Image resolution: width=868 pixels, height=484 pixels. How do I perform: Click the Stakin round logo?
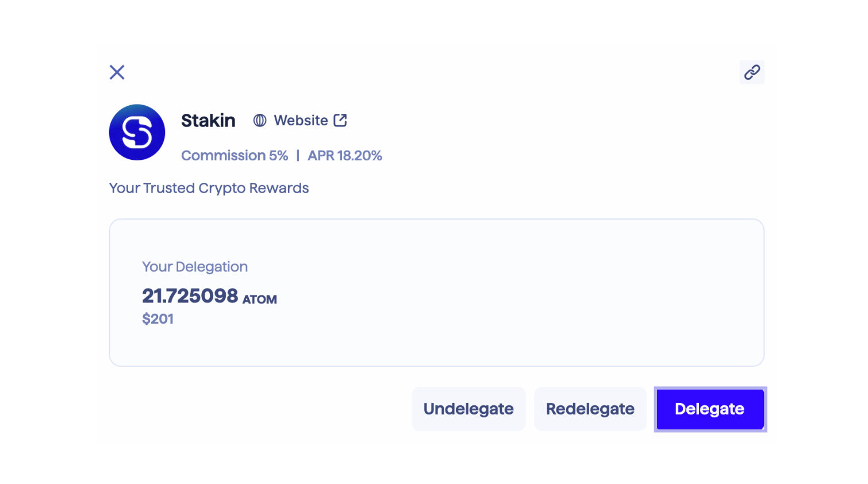[137, 132]
